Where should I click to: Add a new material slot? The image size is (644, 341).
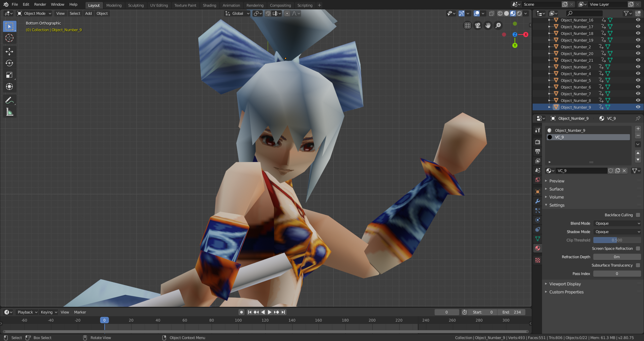pyautogui.click(x=638, y=129)
